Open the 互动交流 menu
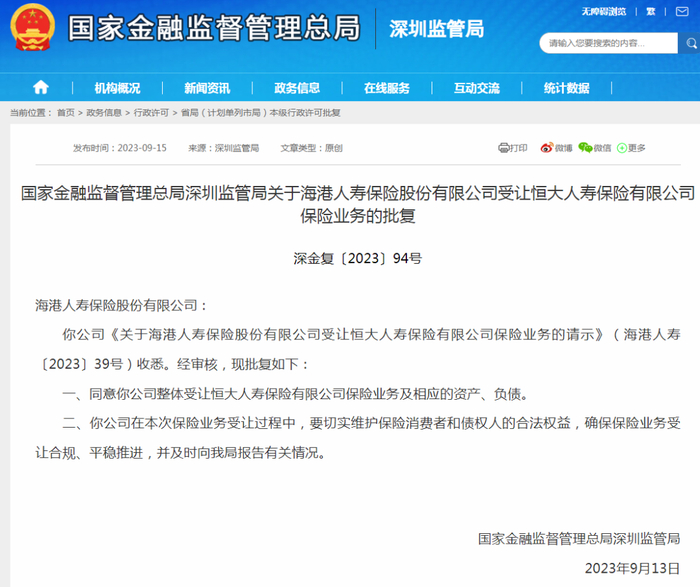Image resolution: width=700 pixels, height=587 pixels. pos(477,88)
